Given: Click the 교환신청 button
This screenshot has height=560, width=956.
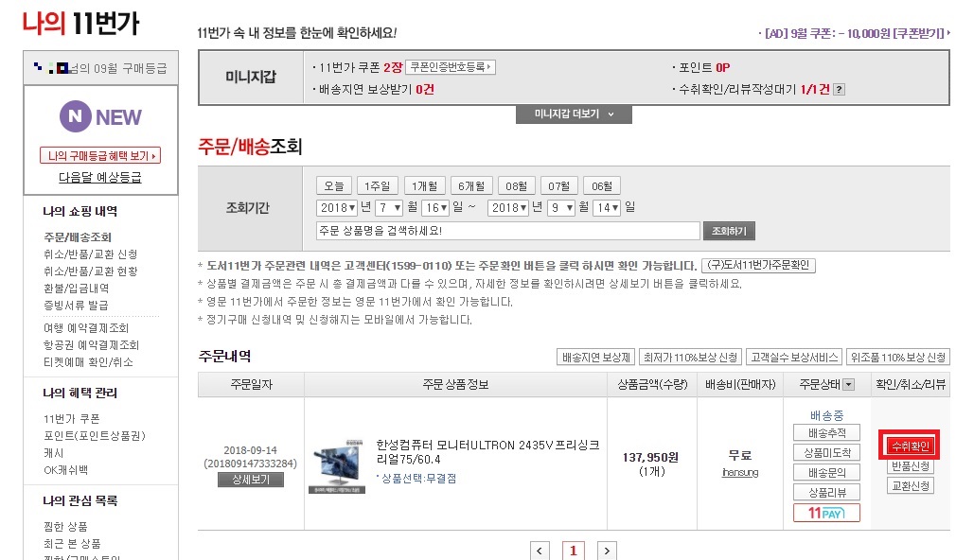Looking at the screenshot, I should 910,485.
